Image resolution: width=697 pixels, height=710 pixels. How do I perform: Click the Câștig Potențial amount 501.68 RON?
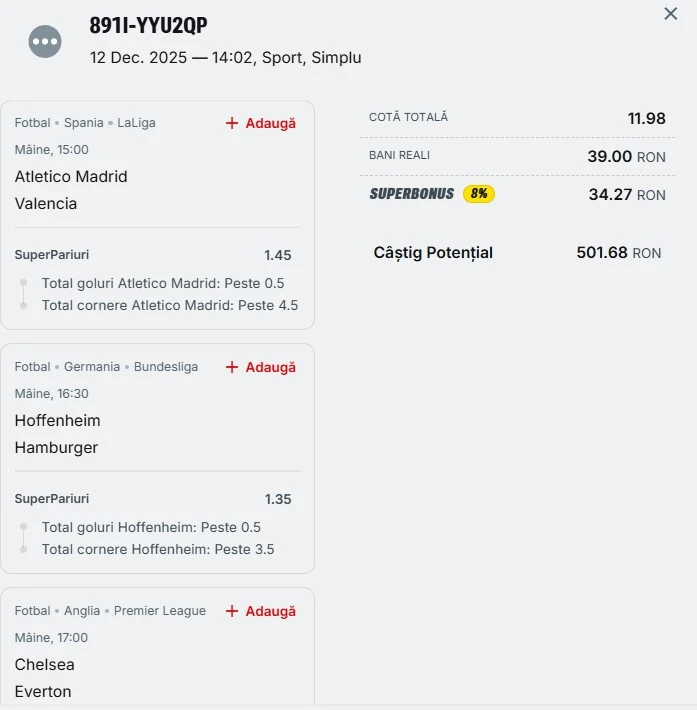point(618,253)
